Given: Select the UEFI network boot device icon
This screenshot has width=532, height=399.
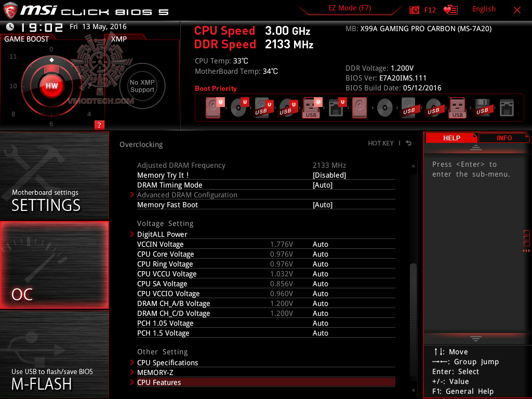Looking at the screenshot, I should click(337, 108).
